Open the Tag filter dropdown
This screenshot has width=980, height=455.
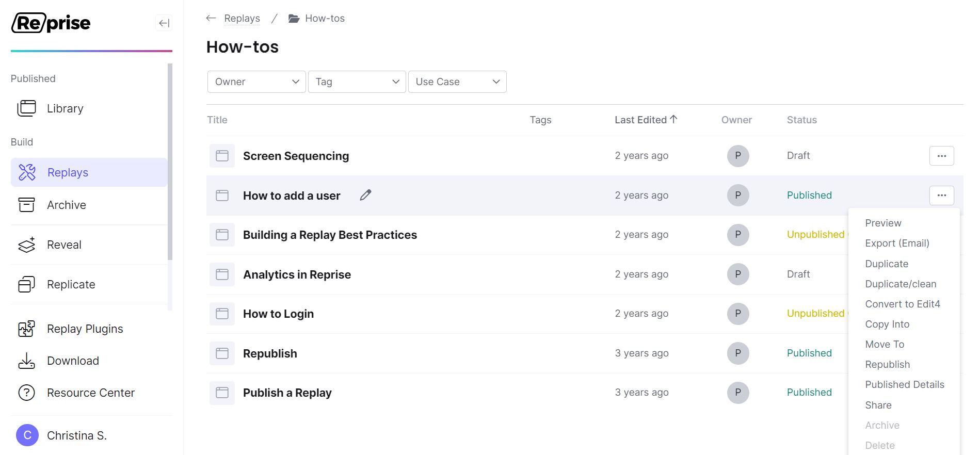tap(357, 82)
